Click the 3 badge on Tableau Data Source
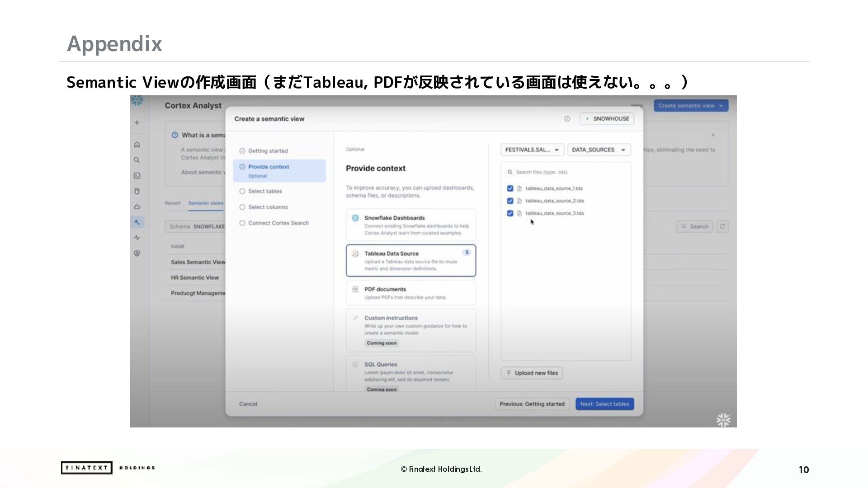868x488 pixels. click(467, 253)
